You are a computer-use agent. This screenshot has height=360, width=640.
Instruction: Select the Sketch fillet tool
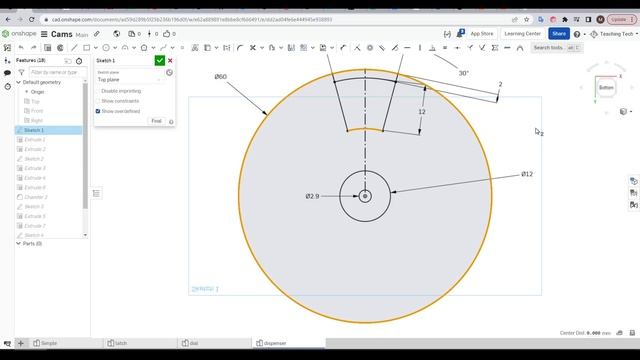click(x=240, y=48)
